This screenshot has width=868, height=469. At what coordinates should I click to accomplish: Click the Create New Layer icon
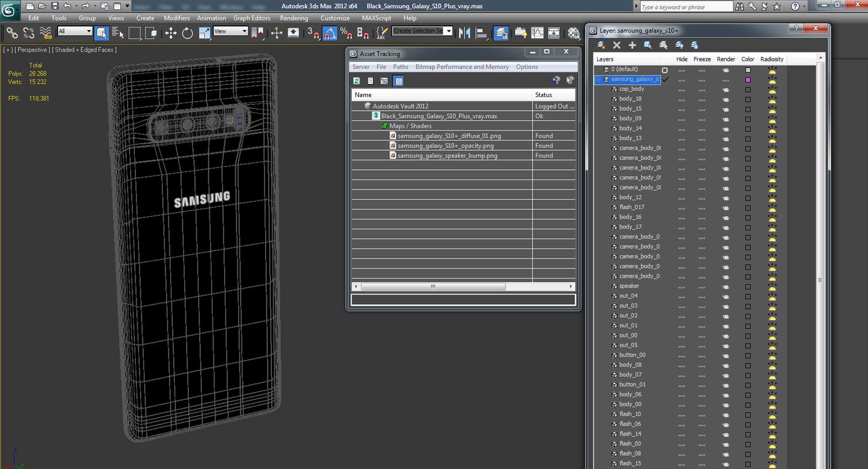(x=601, y=45)
